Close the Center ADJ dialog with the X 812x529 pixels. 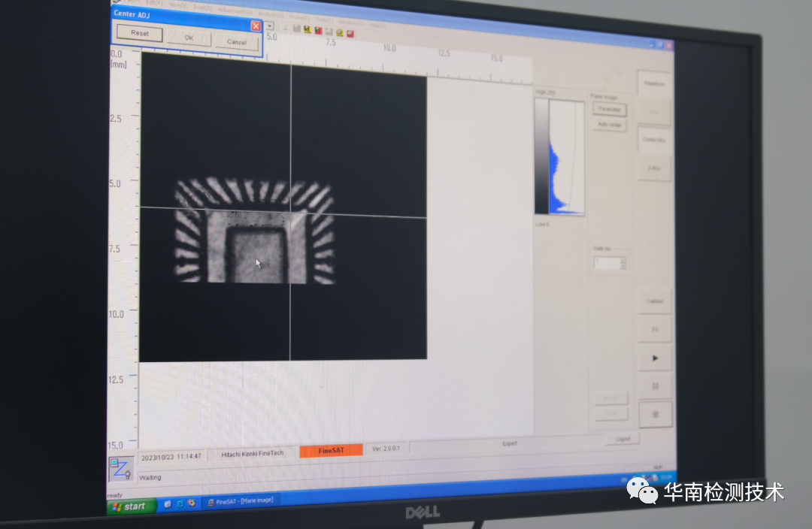click(256, 26)
